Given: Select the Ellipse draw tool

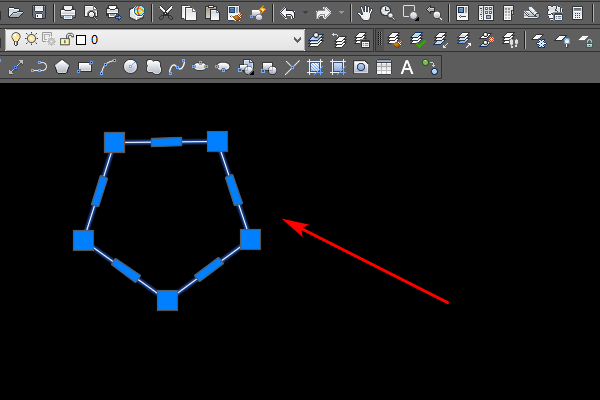Looking at the screenshot, I should tap(200, 67).
